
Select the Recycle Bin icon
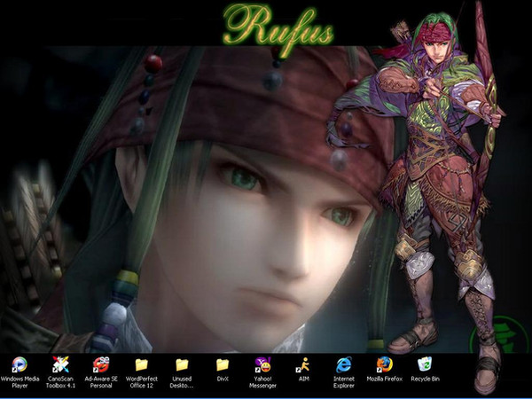[425, 364]
